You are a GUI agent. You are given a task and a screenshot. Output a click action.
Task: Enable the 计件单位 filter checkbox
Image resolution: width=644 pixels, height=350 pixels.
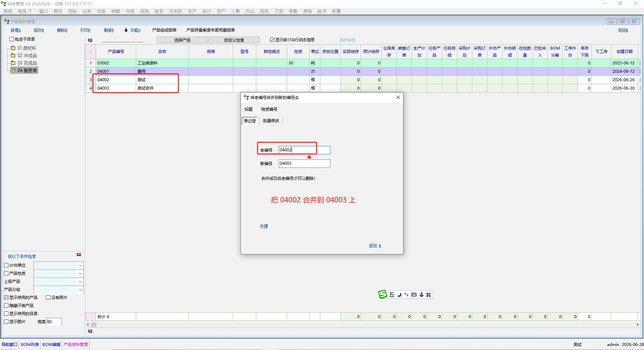click(6, 265)
